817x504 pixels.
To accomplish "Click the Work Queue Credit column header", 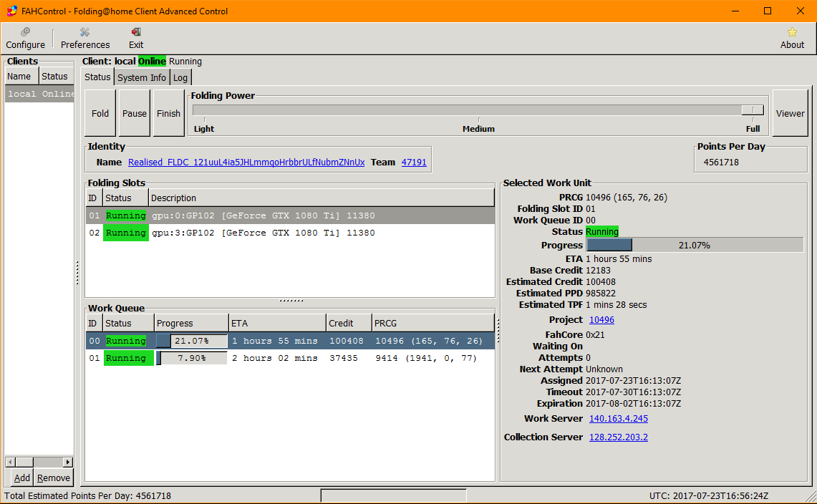I will click(x=349, y=323).
